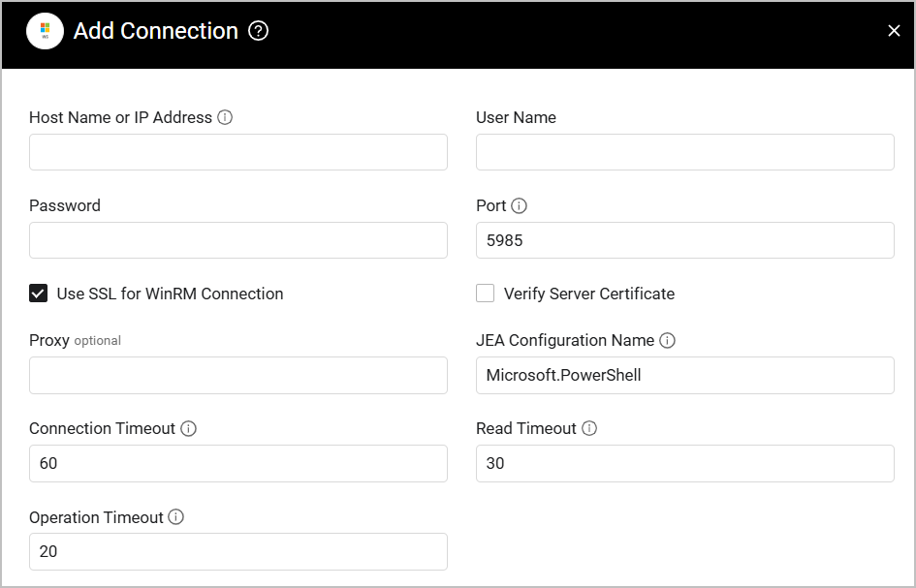View Connection Timeout info icon
916x588 pixels.
(x=188, y=428)
